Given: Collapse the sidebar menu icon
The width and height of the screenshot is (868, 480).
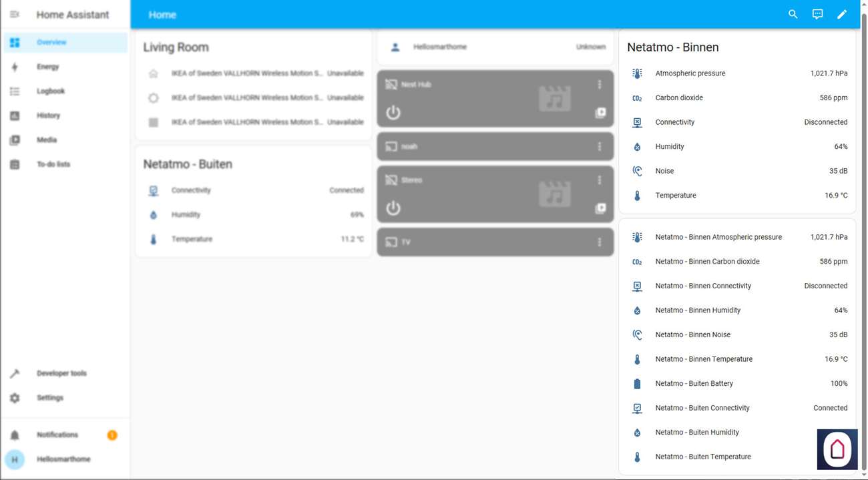Looking at the screenshot, I should (15, 14).
